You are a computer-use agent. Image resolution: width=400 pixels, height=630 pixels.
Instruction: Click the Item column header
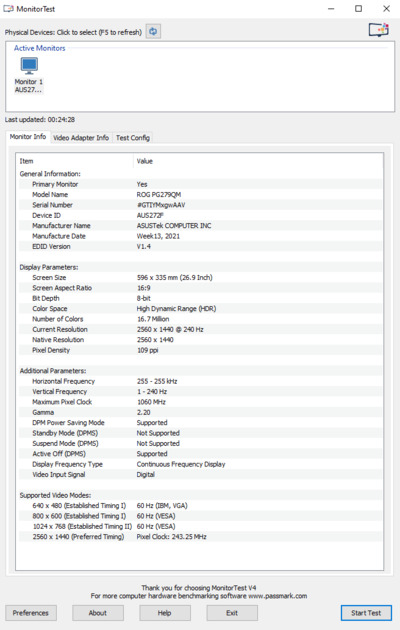(x=76, y=161)
